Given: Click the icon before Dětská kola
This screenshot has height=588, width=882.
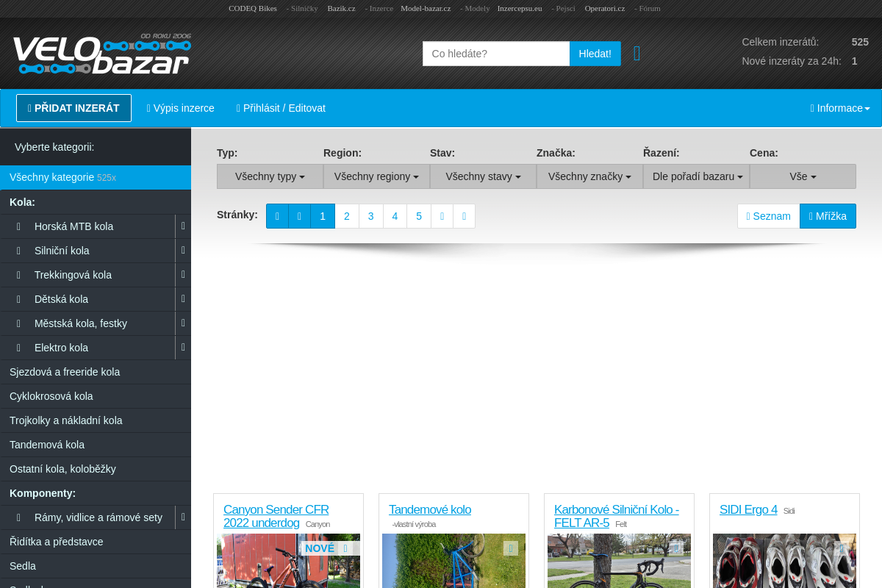Looking at the screenshot, I should click(x=18, y=299).
